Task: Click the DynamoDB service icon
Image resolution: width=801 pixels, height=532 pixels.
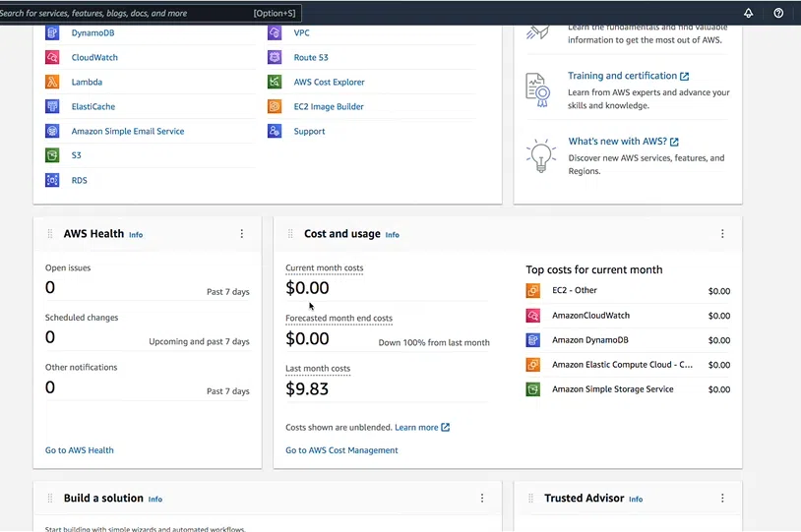Action: (52, 32)
